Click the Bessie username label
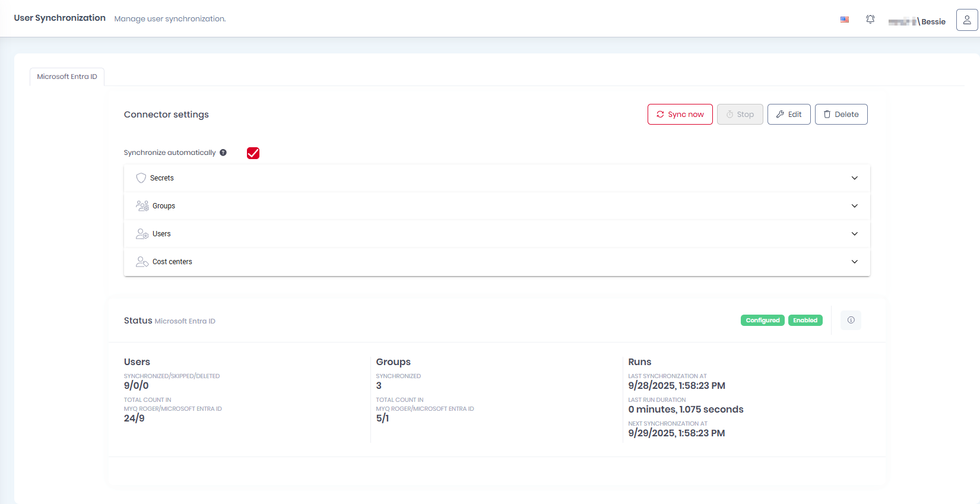This screenshot has width=980, height=504. pos(933,21)
